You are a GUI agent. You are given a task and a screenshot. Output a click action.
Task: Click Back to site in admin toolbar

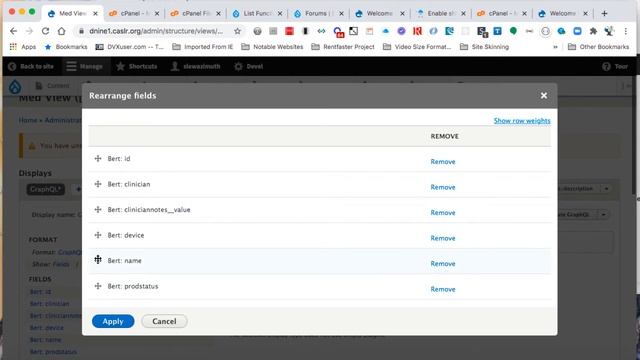31,66
